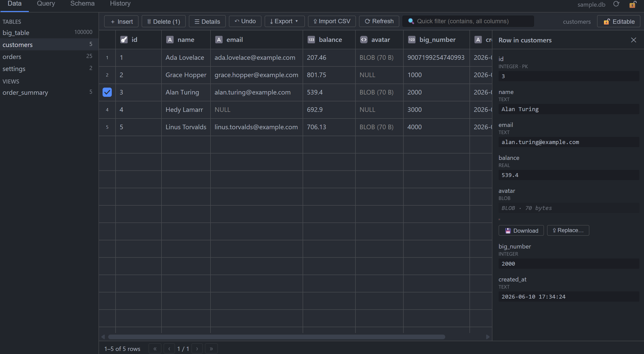Select row 4 via its row number
This screenshot has width=644, height=354.
point(107,110)
